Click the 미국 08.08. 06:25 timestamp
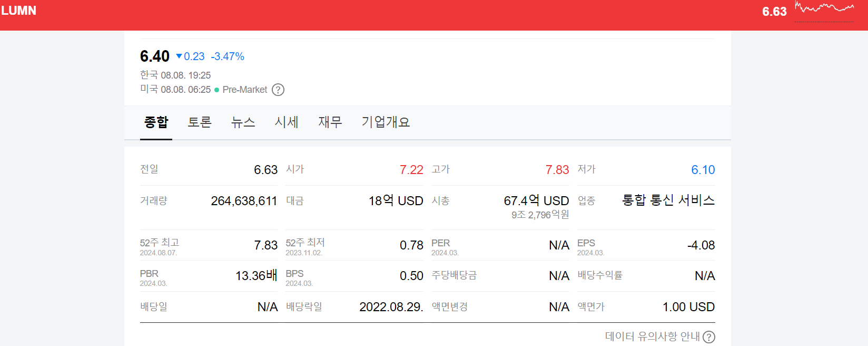The height and width of the screenshot is (346, 868). tap(175, 90)
